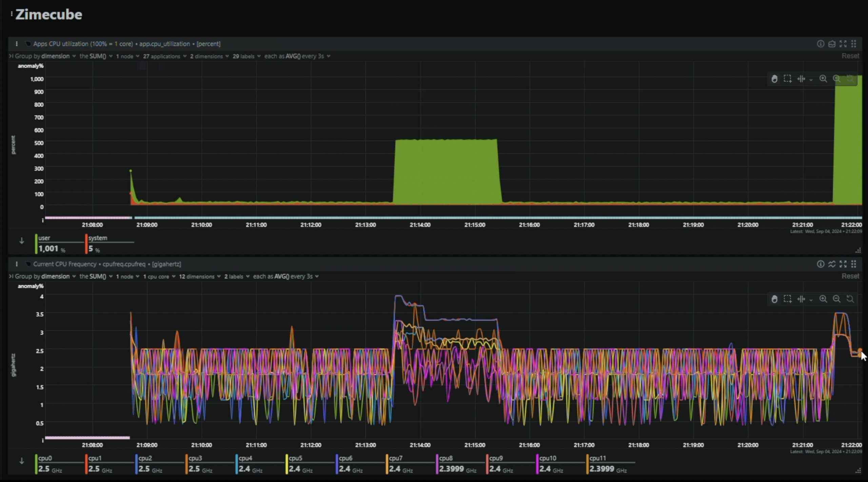Open the Apps CPU chart's three-dot menu

(x=17, y=44)
